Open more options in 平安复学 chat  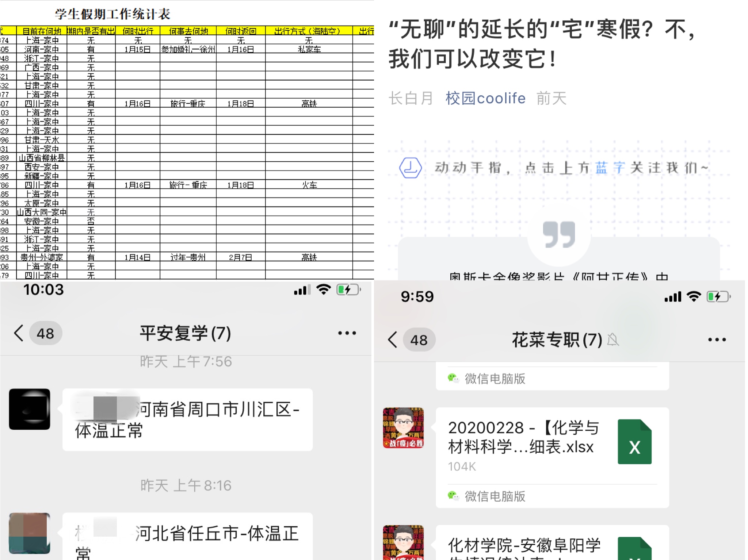tap(347, 333)
